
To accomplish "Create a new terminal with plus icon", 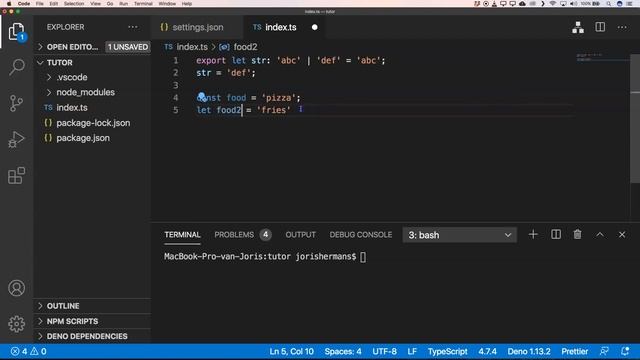I will pos(533,235).
